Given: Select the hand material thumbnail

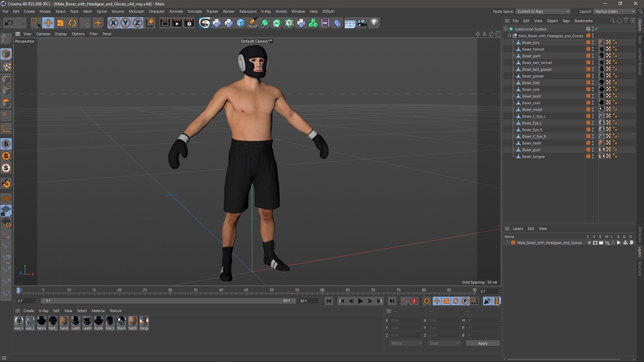Looking at the screenshot, I should (64, 321).
